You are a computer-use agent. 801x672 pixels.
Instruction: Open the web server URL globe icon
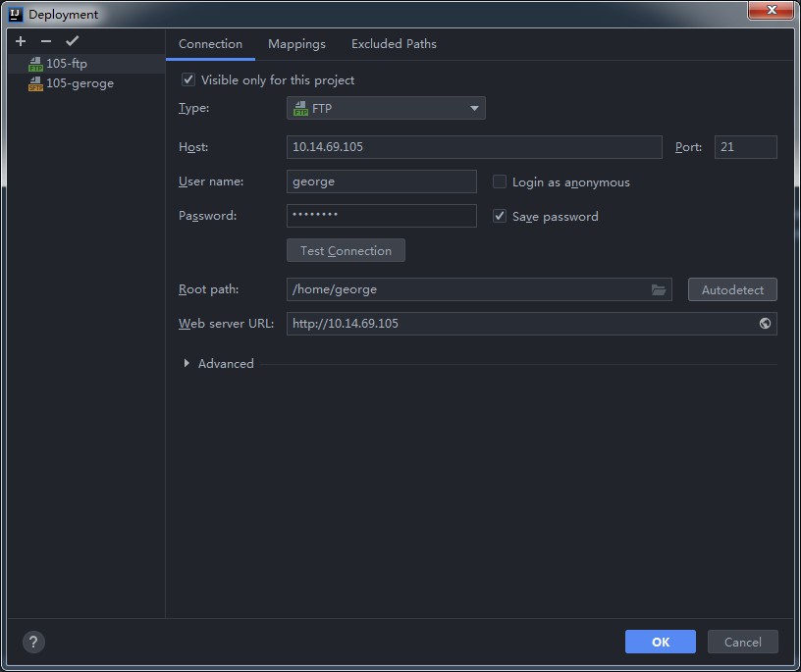(x=765, y=324)
